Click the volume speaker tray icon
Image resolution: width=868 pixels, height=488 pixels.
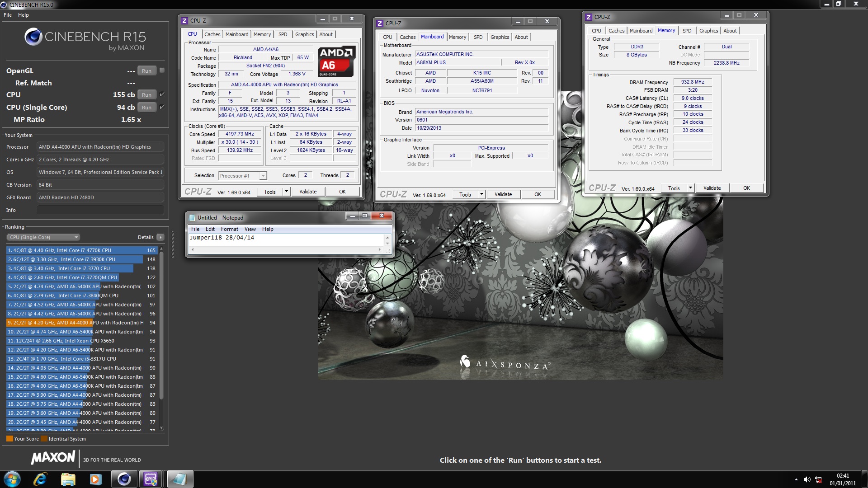click(807, 479)
